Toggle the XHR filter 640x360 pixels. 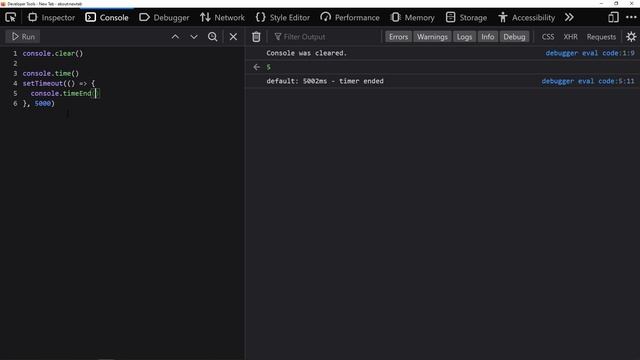point(570,37)
